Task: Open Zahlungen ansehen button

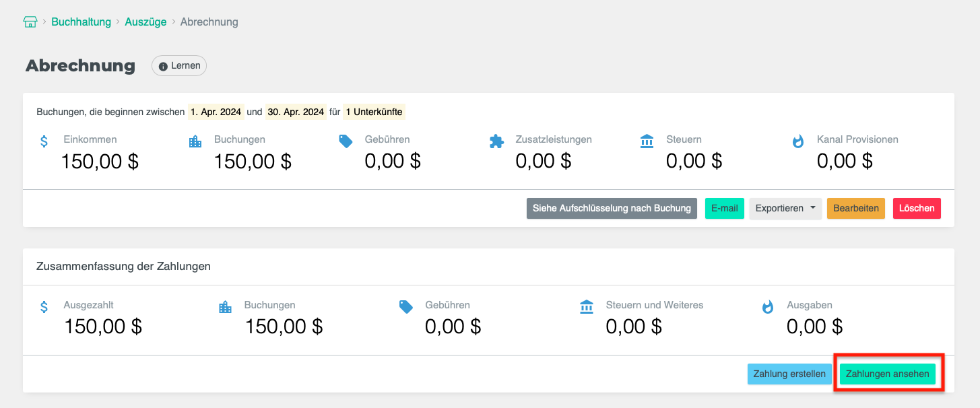Action: point(887,374)
